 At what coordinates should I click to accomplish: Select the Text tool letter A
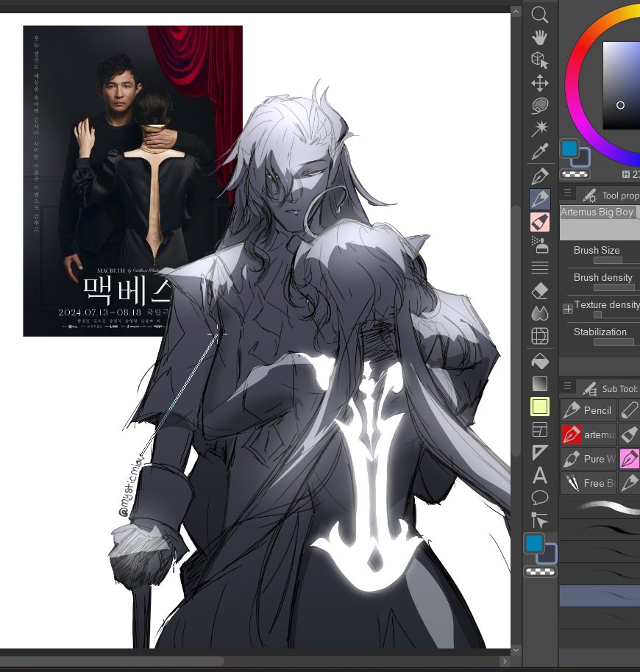click(x=540, y=475)
